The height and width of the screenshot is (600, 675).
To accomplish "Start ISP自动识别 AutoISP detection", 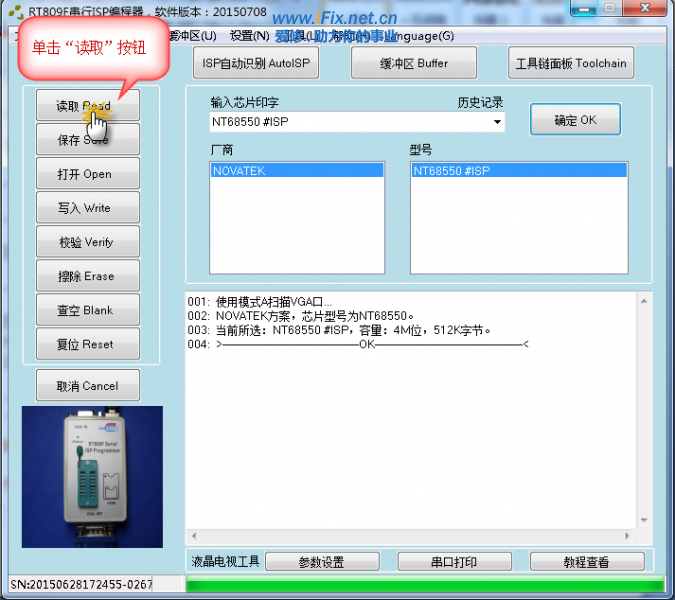I will click(x=262, y=63).
